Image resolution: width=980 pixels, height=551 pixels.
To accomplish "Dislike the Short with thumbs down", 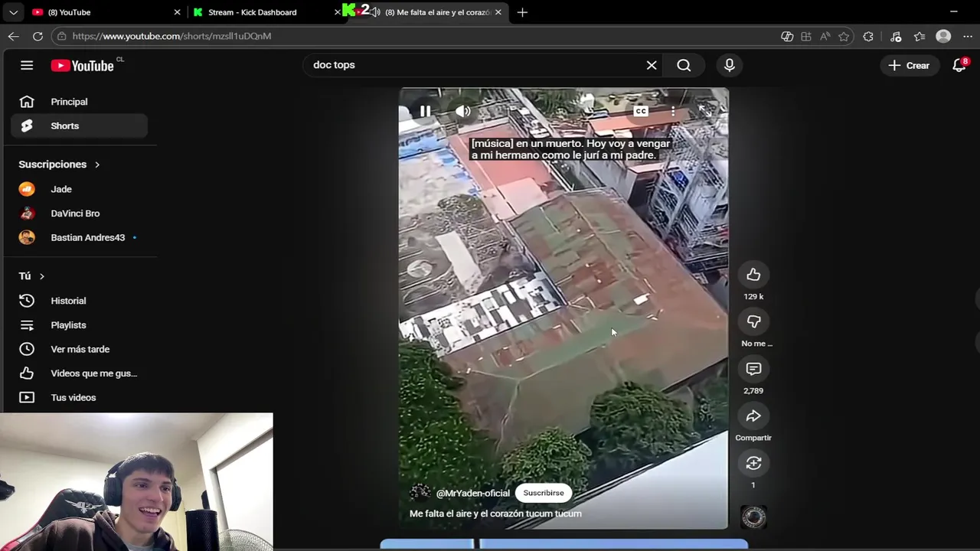I will (x=753, y=322).
